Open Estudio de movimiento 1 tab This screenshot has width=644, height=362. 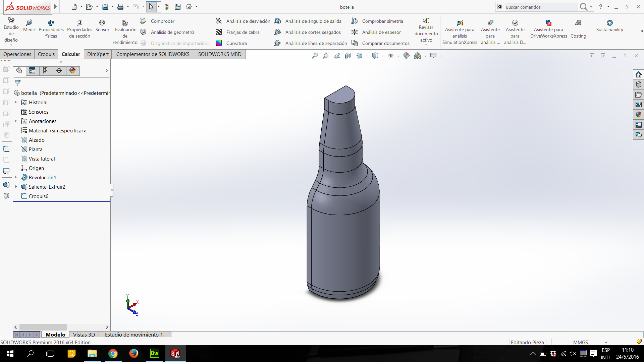[x=134, y=335]
